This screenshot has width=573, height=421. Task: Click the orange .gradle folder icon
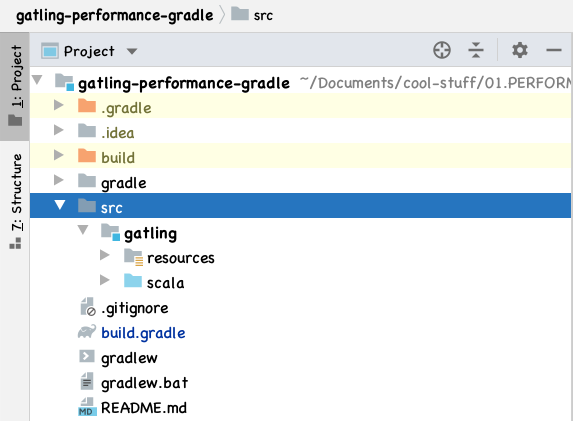click(x=87, y=106)
